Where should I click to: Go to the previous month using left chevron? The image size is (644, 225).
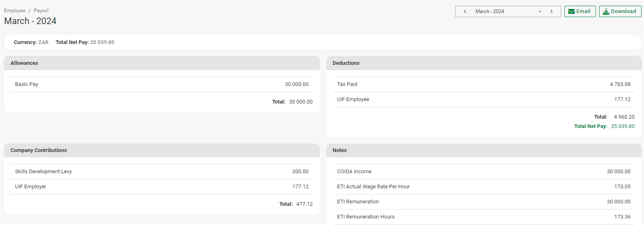(465, 11)
